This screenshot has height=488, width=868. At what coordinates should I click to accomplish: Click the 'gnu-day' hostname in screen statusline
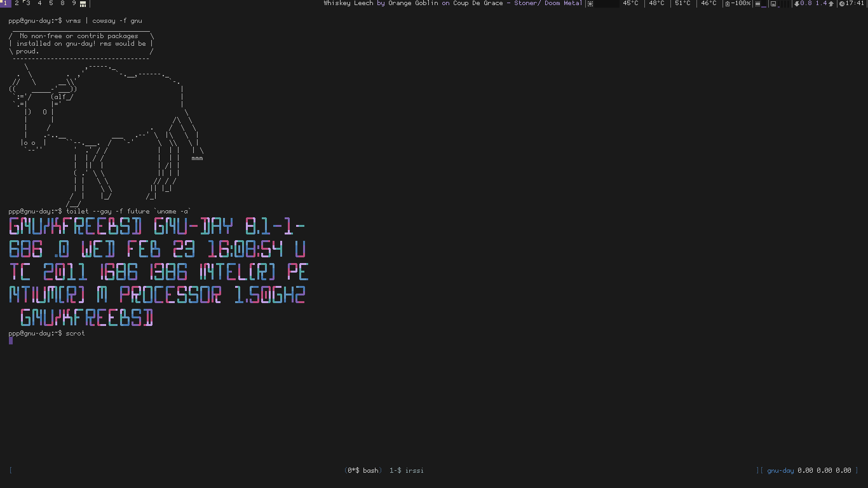pyautogui.click(x=780, y=470)
